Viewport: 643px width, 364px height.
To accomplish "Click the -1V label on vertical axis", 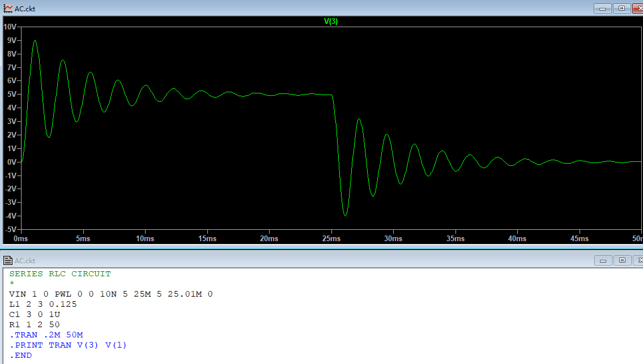I will 11,175.
